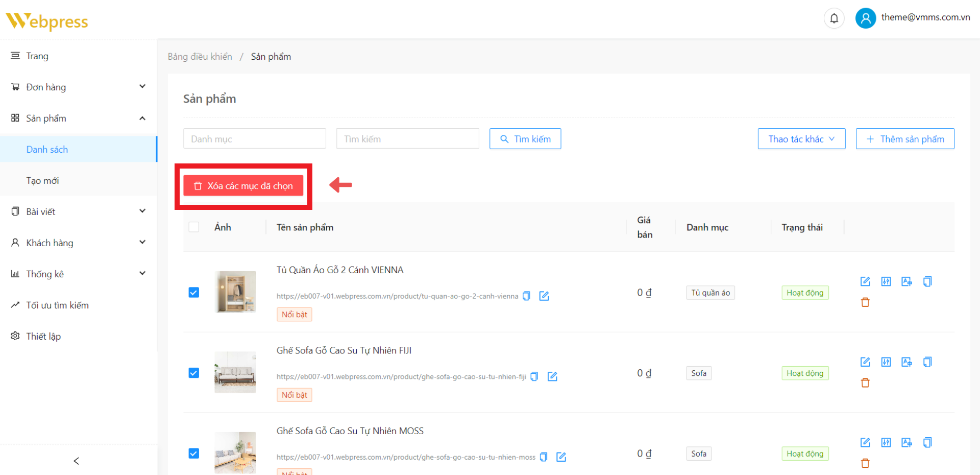Image resolution: width=980 pixels, height=475 pixels.
Task: Open Tạo mới in the sidebar
Action: 43,180
